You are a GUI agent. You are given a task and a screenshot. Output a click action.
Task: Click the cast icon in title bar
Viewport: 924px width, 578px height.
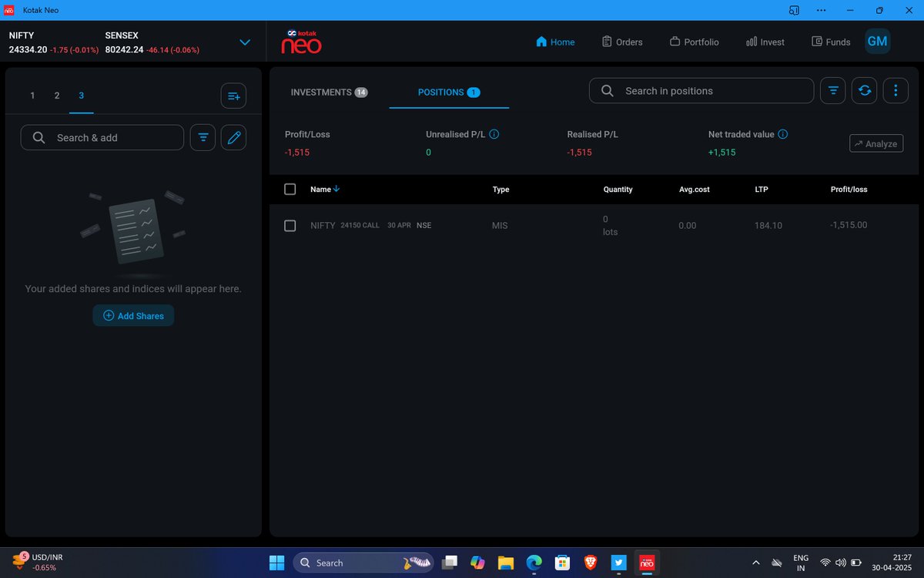click(x=794, y=10)
